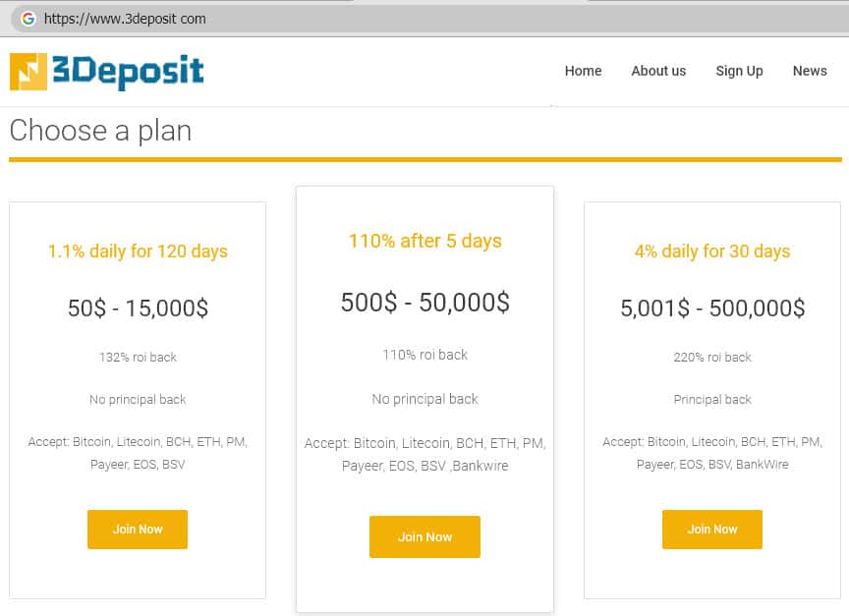
Task: Select the News menu item
Action: pos(810,71)
